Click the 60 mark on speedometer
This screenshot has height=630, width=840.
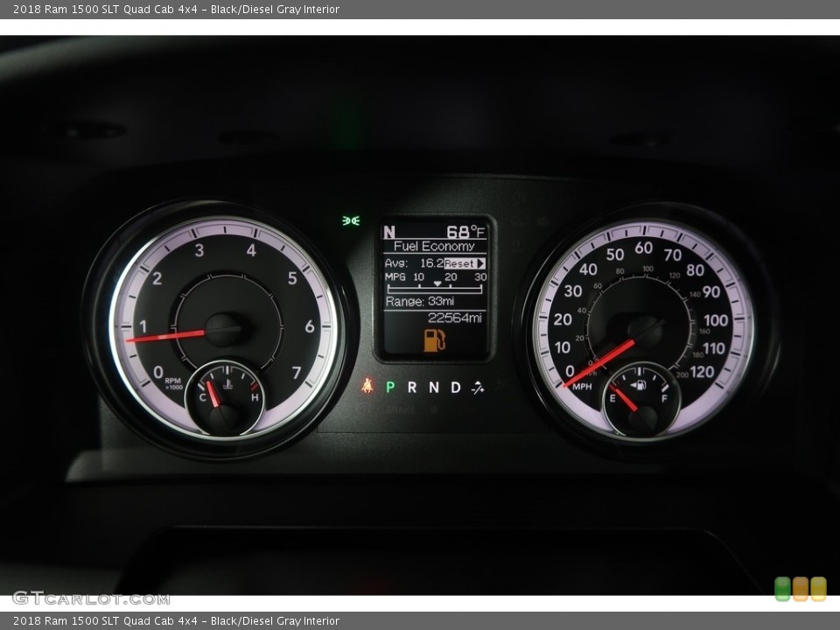coord(643,248)
